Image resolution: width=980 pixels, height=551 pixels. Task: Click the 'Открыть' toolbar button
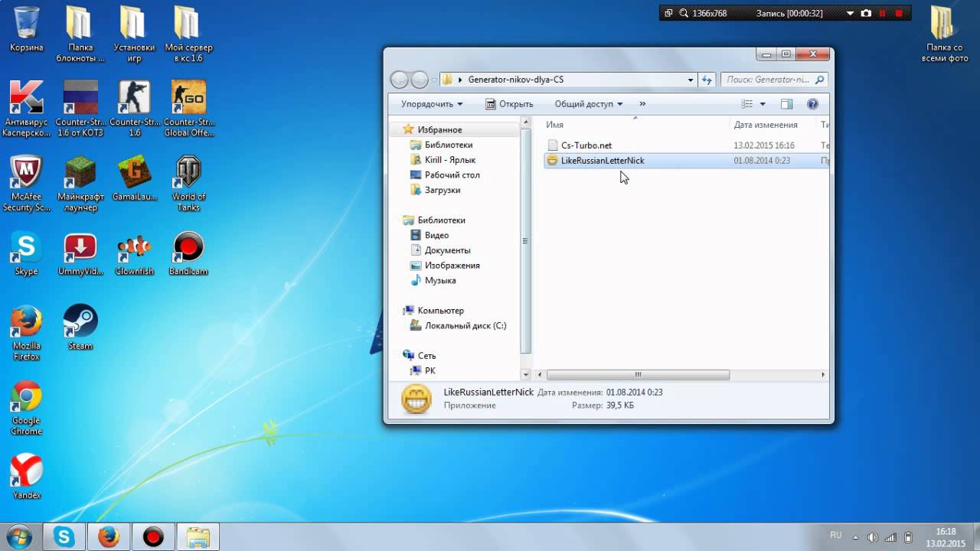509,104
